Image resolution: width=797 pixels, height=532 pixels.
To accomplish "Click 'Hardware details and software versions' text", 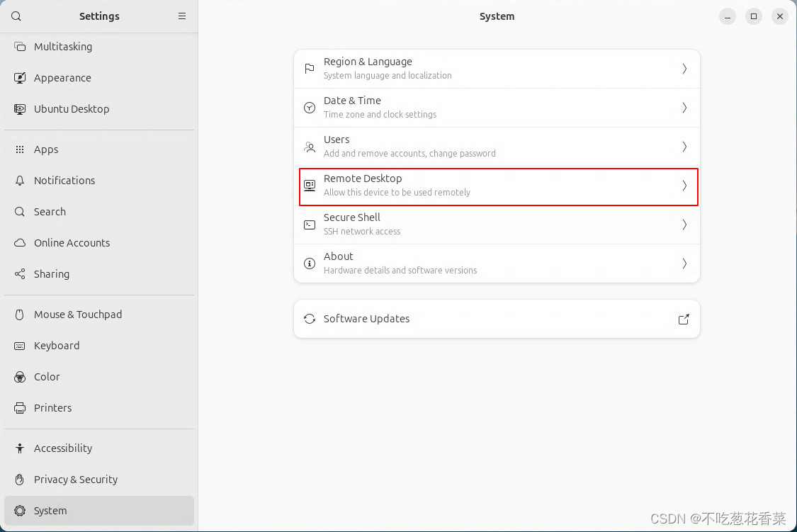I will pyautogui.click(x=400, y=271).
